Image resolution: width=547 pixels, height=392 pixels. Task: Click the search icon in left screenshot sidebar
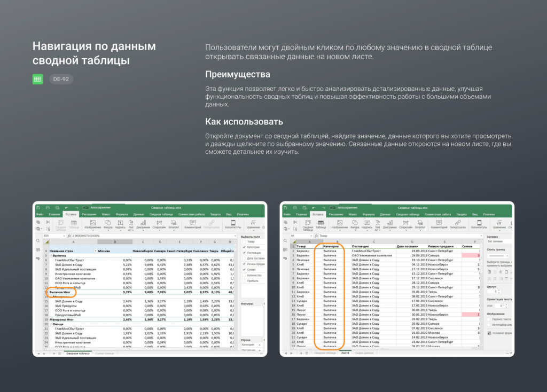click(x=38, y=241)
